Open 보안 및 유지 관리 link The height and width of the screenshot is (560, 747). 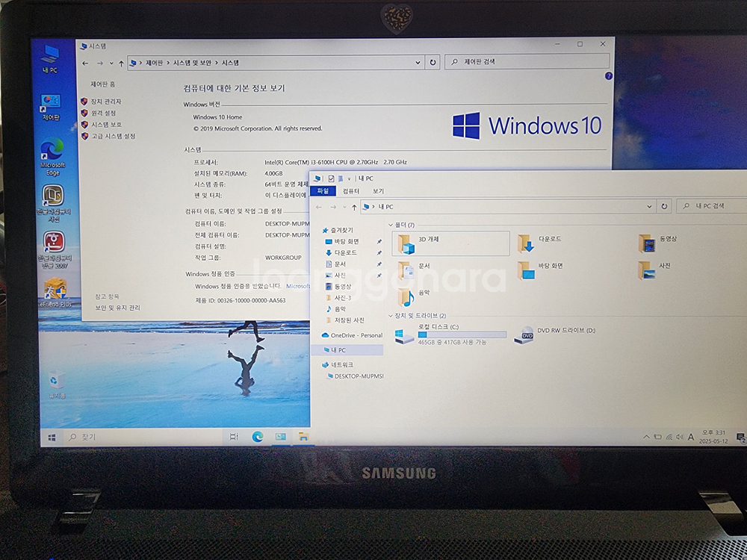pyautogui.click(x=118, y=308)
